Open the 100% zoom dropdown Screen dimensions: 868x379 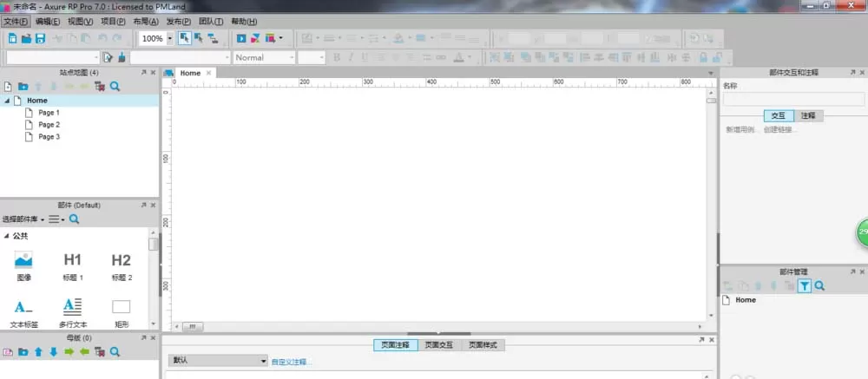[x=169, y=39]
